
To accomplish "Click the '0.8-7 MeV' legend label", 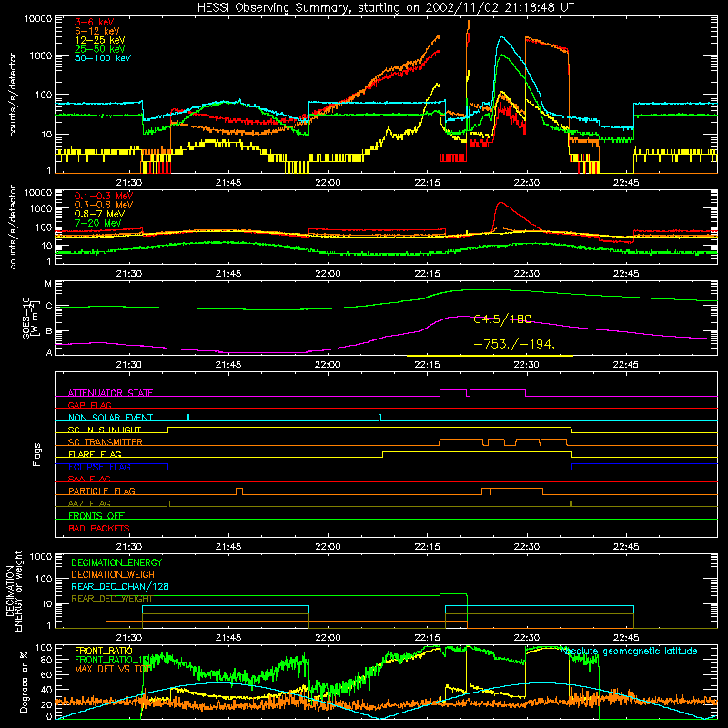I will click(x=99, y=214).
